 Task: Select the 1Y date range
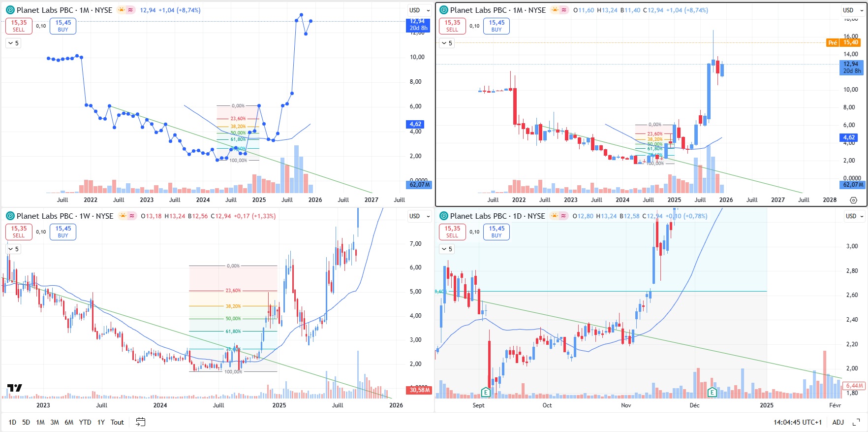(101, 422)
